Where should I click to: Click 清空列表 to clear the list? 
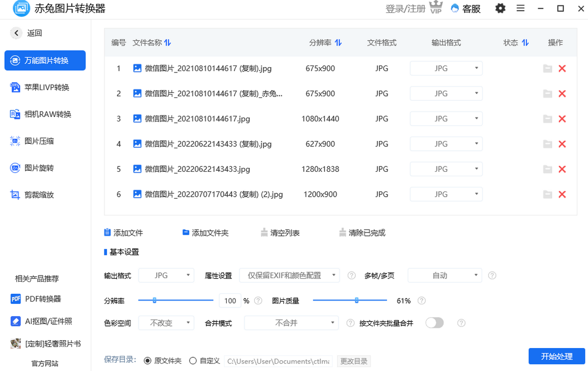coord(279,232)
